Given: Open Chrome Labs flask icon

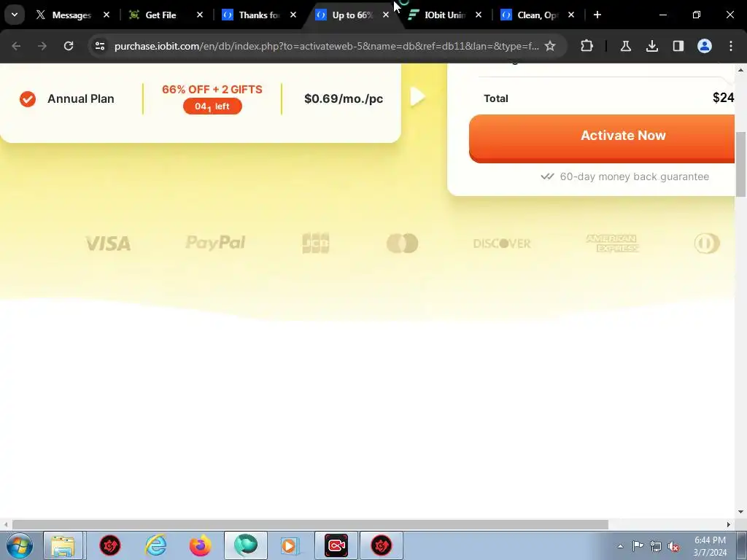Looking at the screenshot, I should pyautogui.click(x=625, y=46).
